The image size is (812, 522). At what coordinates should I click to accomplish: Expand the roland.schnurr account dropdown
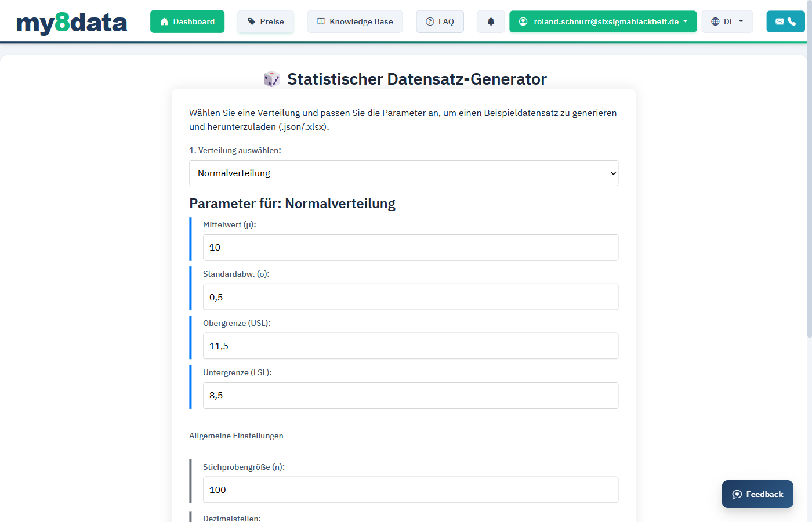click(603, 21)
